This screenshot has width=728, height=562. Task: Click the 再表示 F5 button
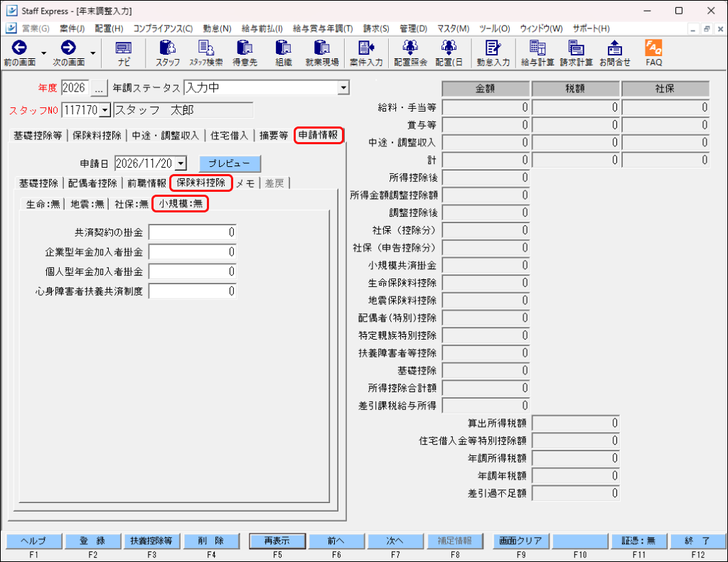pyautogui.click(x=277, y=541)
